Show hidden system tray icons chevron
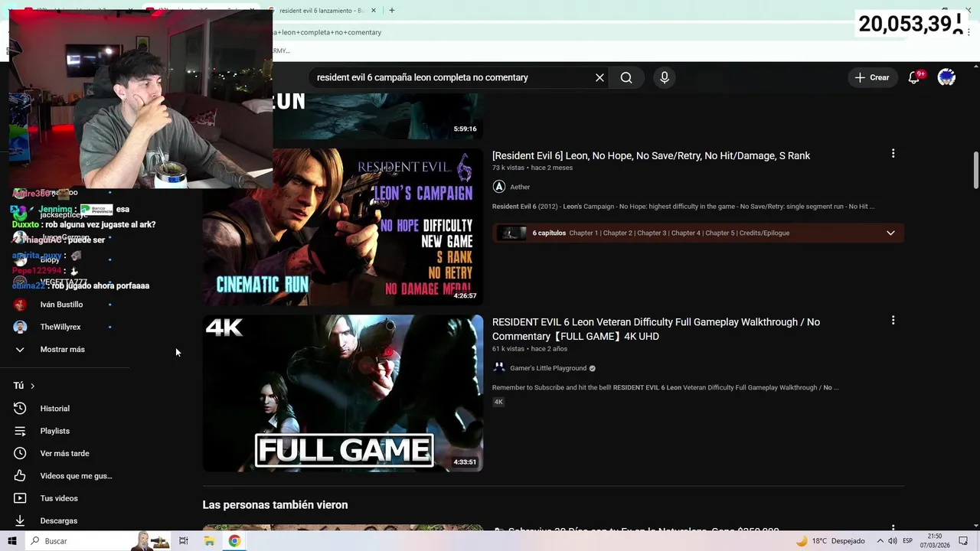Image resolution: width=980 pixels, height=551 pixels. pos(880,541)
